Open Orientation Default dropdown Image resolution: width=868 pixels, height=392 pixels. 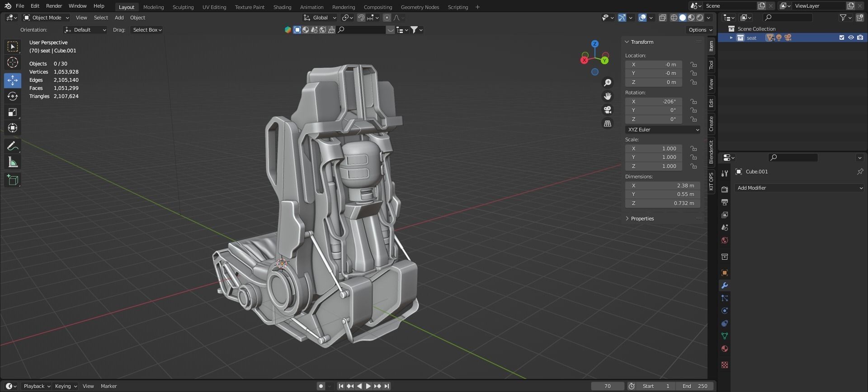click(85, 30)
